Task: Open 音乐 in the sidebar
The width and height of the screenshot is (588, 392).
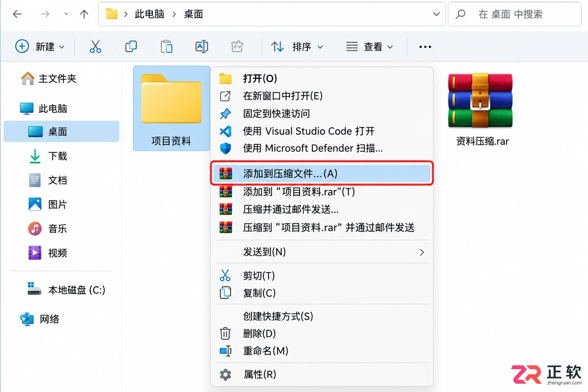Action: point(61,229)
